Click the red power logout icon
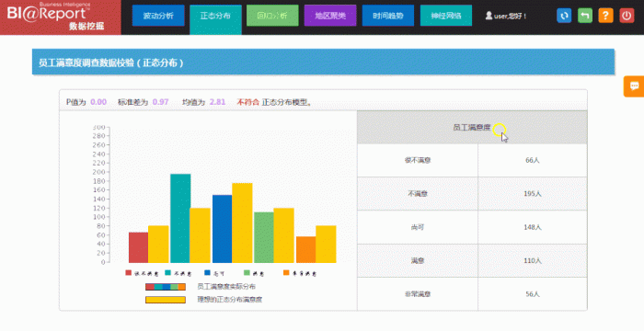 [x=627, y=16]
